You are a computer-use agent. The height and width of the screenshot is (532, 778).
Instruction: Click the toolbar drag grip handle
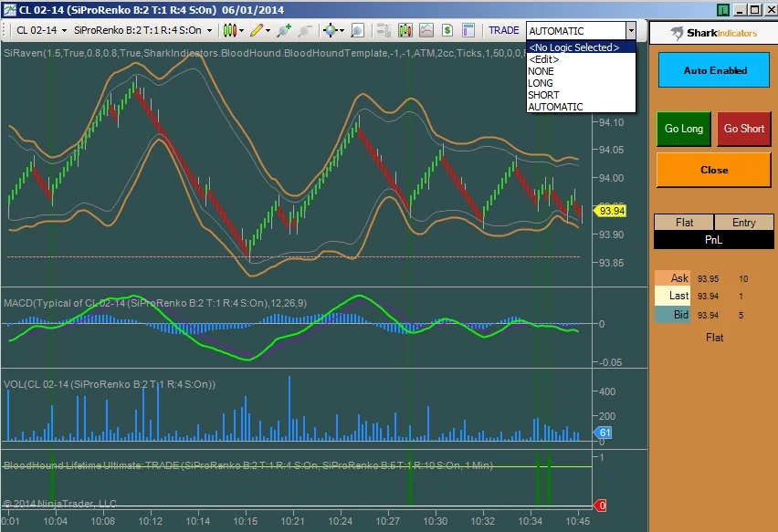click(4, 30)
